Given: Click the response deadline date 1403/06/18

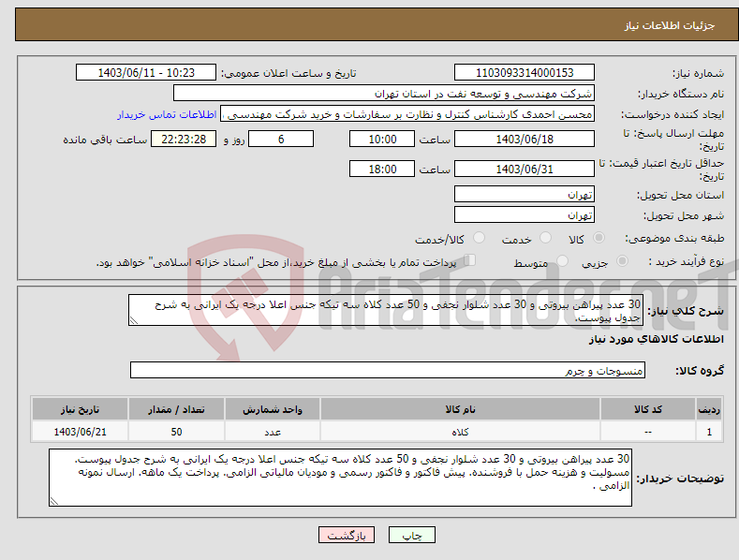Looking at the screenshot, I should click(x=525, y=139).
